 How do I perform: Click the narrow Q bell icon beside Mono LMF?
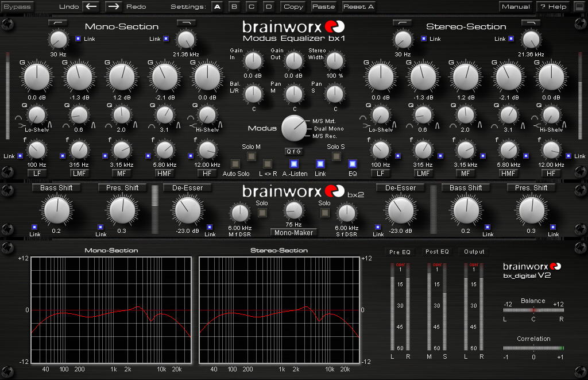(93, 125)
